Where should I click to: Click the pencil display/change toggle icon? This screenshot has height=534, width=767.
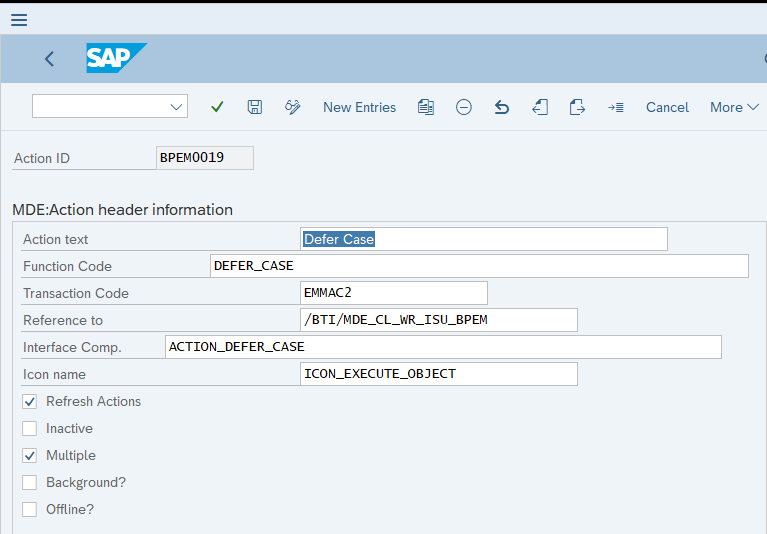tap(293, 107)
